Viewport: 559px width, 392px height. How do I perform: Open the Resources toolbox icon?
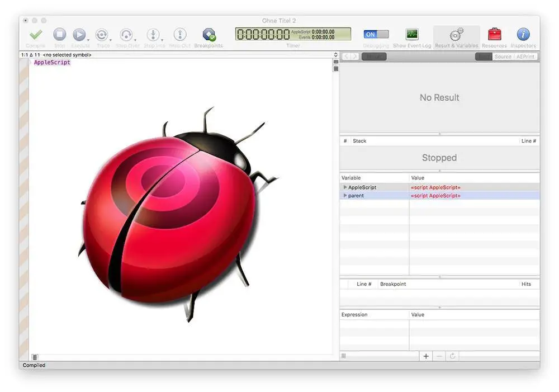tap(495, 34)
